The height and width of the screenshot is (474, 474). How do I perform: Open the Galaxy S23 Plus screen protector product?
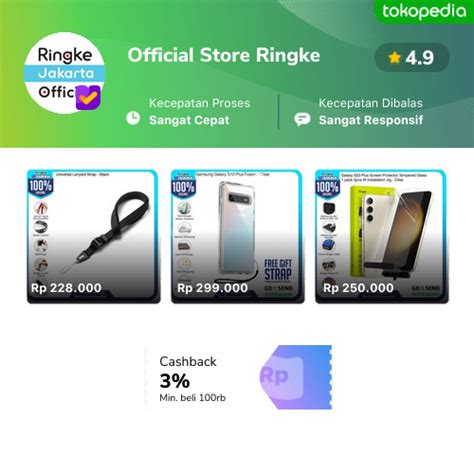(382, 237)
